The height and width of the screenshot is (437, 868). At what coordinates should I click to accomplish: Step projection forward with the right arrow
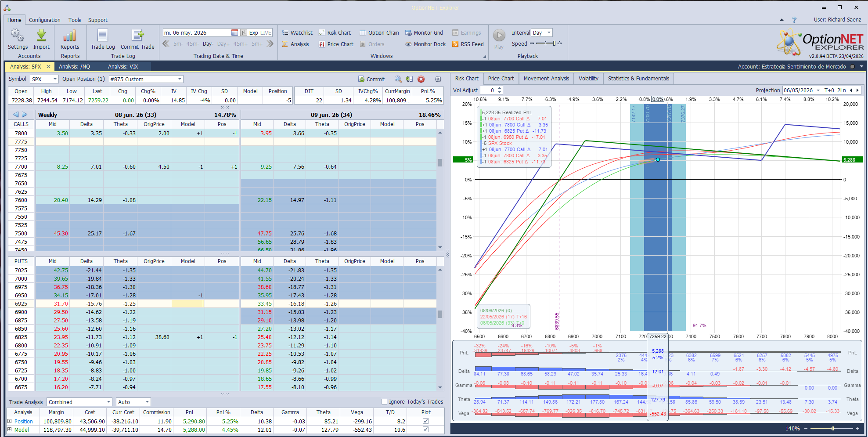click(x=857, y=90)
